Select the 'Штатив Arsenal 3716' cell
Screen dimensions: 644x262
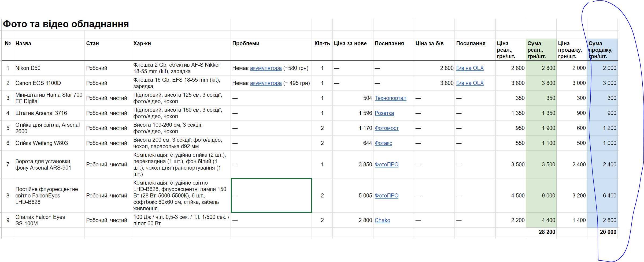(49, 113)
